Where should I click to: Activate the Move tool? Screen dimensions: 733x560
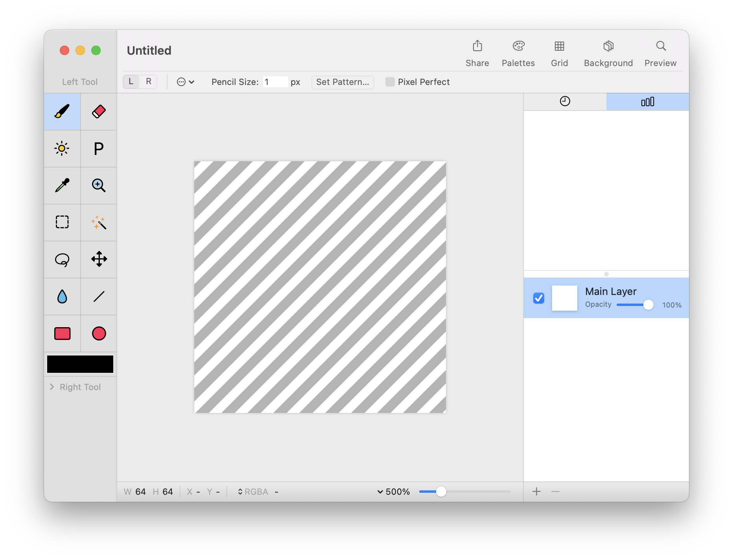(x=99, y=260)
